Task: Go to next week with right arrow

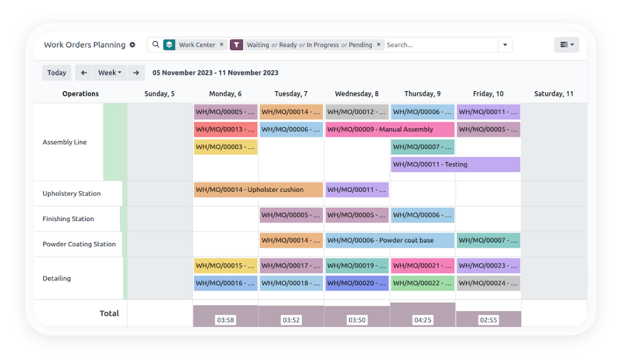Action: (x=135, y=72)
